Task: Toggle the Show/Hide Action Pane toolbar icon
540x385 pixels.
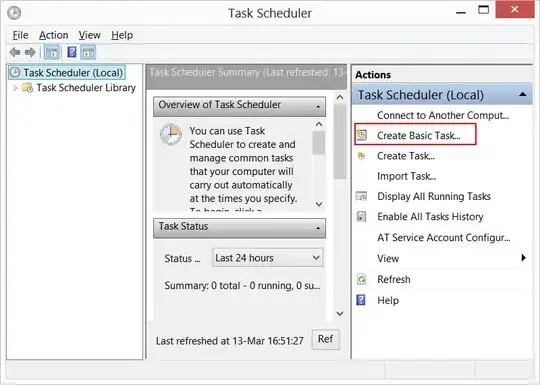Action: pos(88,53)
